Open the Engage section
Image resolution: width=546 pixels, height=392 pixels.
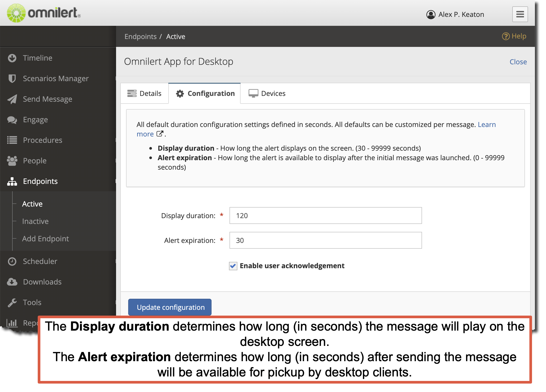click(58, 120)
